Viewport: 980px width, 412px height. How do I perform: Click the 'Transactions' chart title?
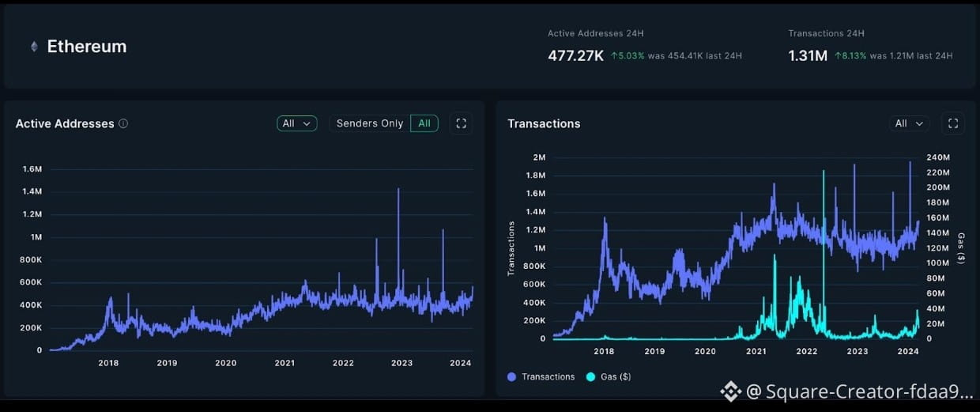(544, 123)
